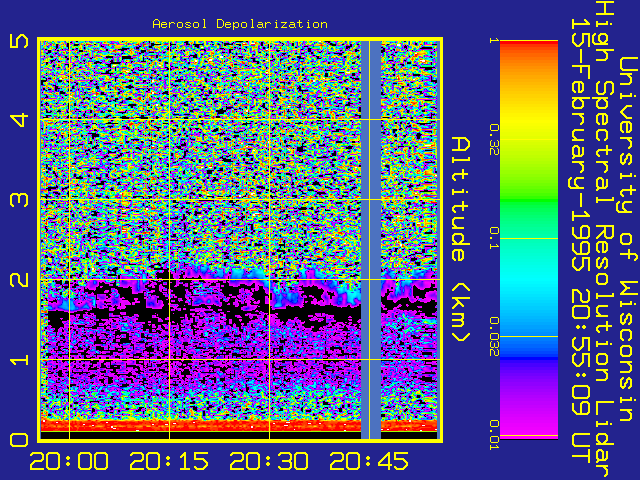
Task: Click the time axis label '20:00'
Action: tap(69, 461)
